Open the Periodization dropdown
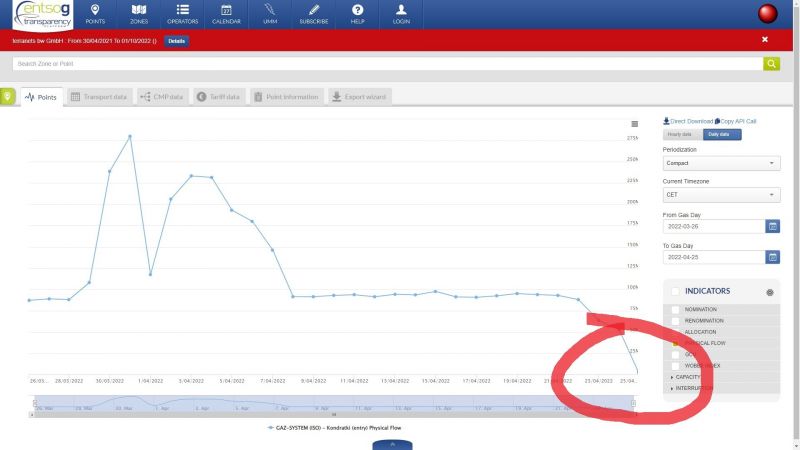This screenshot has width=800, height=450. [721, 163]
